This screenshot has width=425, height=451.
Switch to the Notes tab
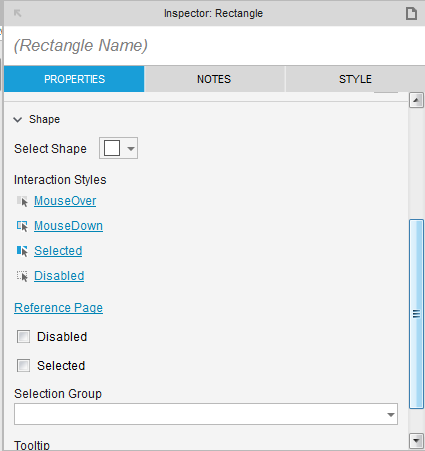[x=214, y=79]
